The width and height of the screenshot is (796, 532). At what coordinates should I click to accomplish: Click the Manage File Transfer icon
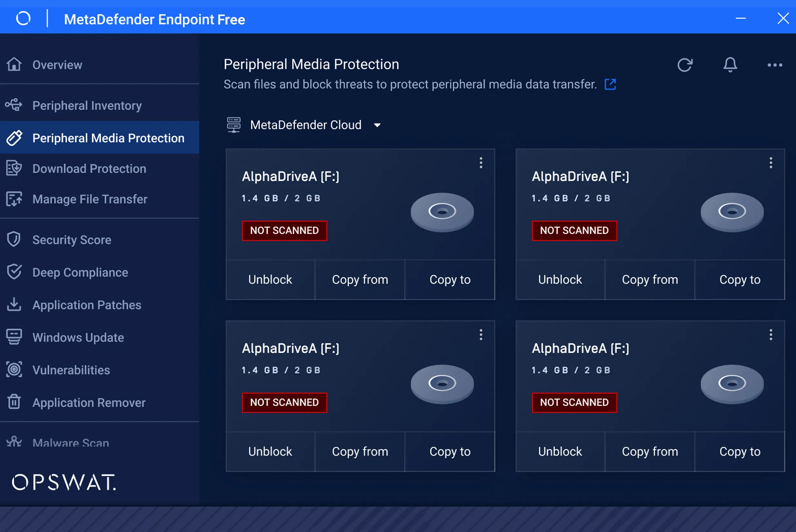(14, 199)
